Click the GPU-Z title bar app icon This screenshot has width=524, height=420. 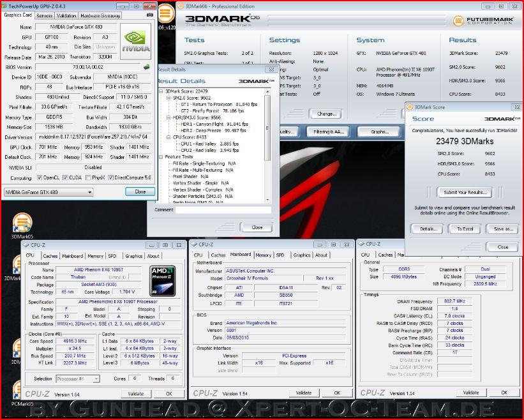point(4,6)
